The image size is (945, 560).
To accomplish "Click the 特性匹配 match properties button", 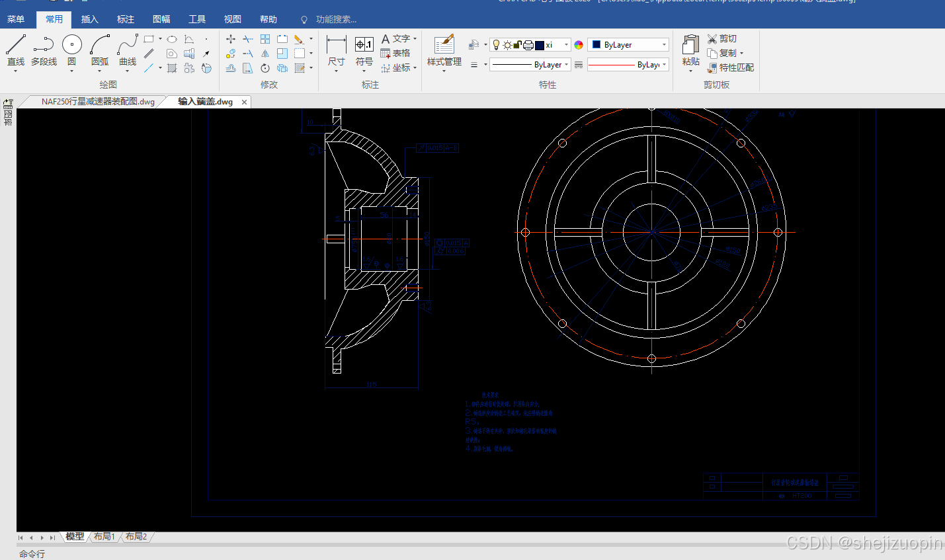I will [x=730, y=67].
